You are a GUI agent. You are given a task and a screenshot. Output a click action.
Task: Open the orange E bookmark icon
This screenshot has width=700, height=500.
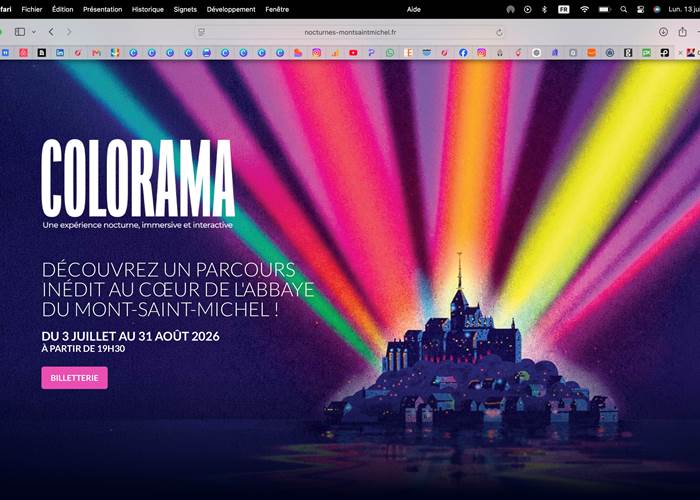click(408, 53)
